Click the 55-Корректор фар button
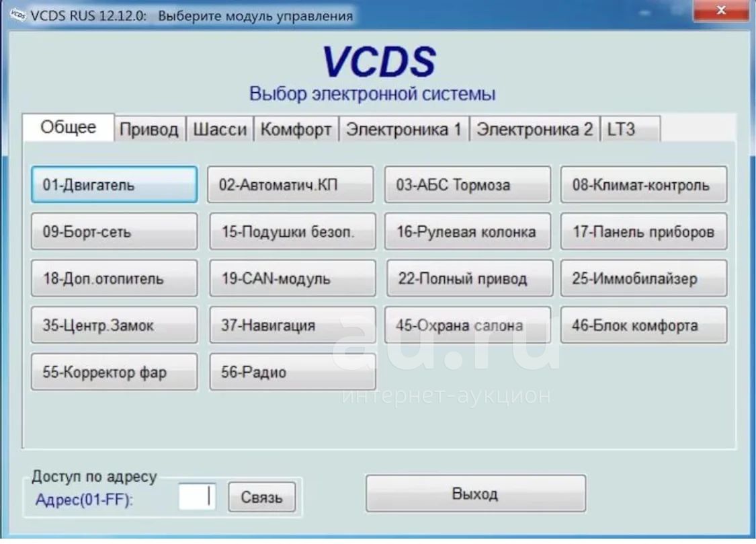 (114, 372)
